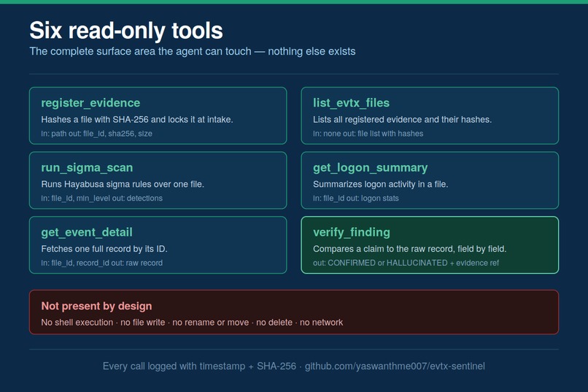Select the 'No shell execution' restrictions line
The height and width of the screenshot is (392, 588).
(192, 322)
